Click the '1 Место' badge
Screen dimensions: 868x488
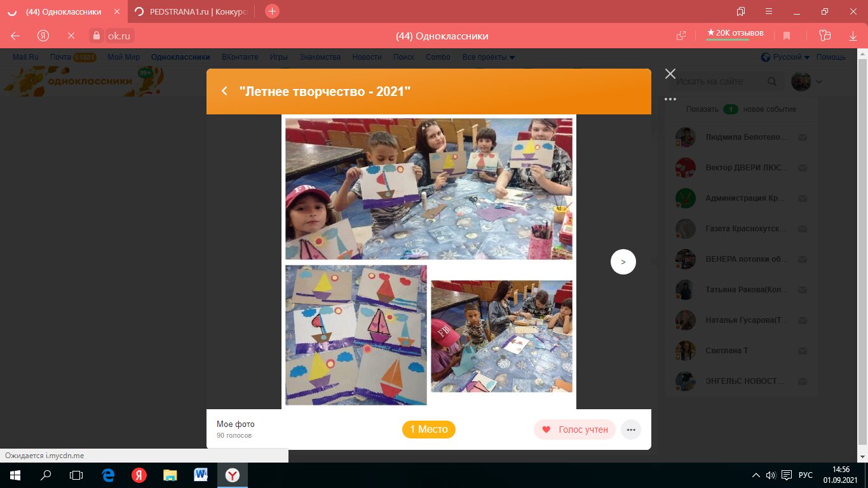click(x=428, y=430)
